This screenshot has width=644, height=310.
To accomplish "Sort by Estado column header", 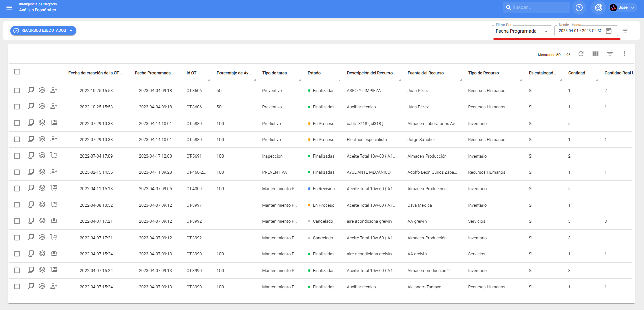I will 314,73.
